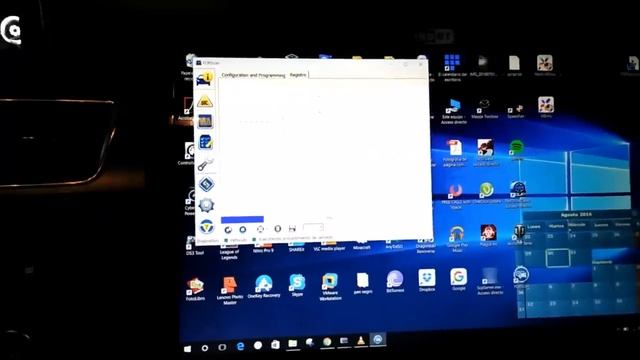
Task: Open the Lenovo Photo Master shortcut
Action: 230,289
